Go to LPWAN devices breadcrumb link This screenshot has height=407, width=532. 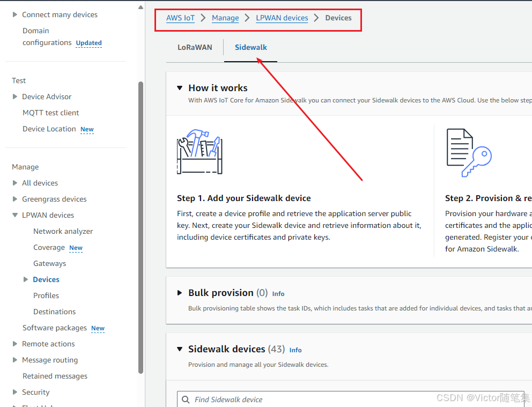pyautogui.click(x=282, y=18)
